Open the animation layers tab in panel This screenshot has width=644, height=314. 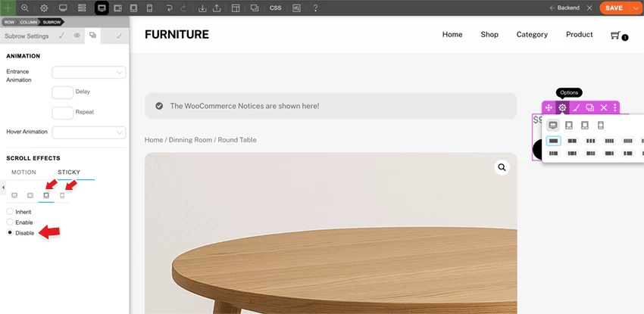pos(93,36)
